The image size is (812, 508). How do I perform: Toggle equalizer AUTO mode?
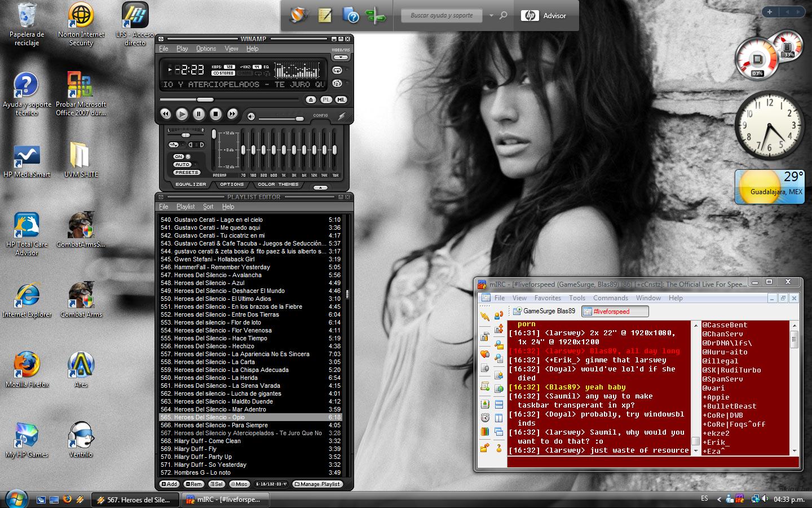[x=182, y=164]
